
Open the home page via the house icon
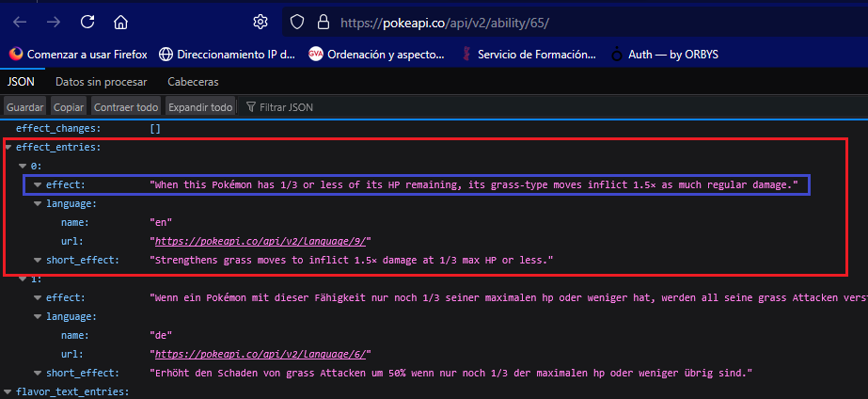[x=120, y=23]
